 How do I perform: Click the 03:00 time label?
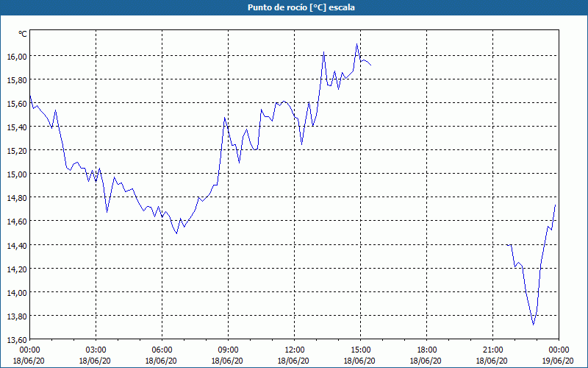[96, 350]
